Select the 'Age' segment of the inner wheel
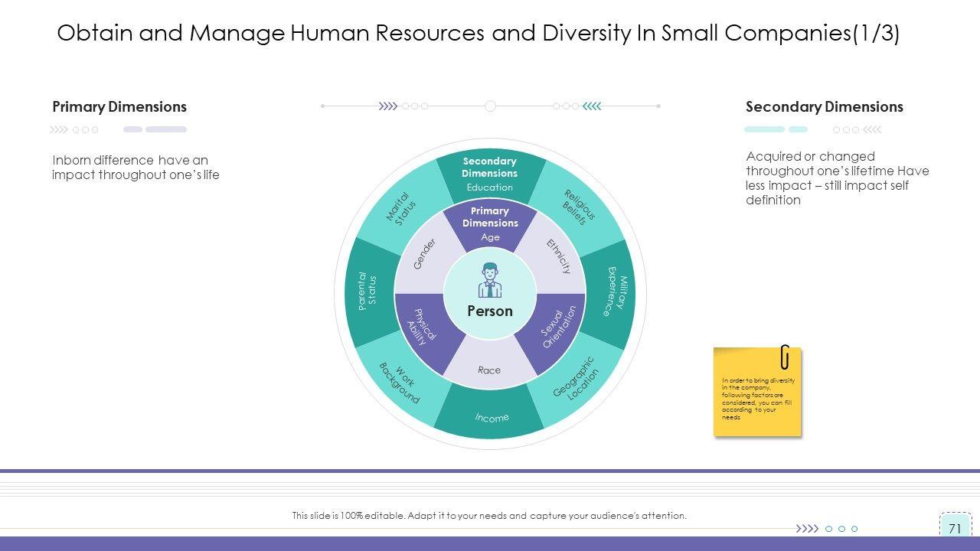 point(490,224)
